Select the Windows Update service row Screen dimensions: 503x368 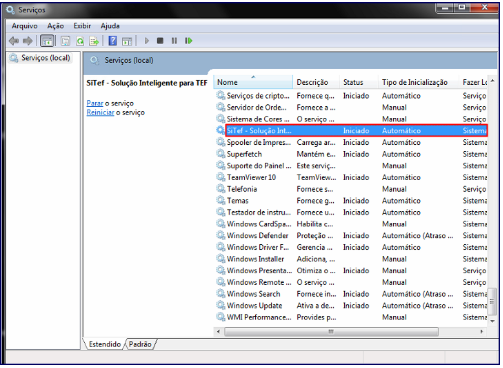pos(351,305)
